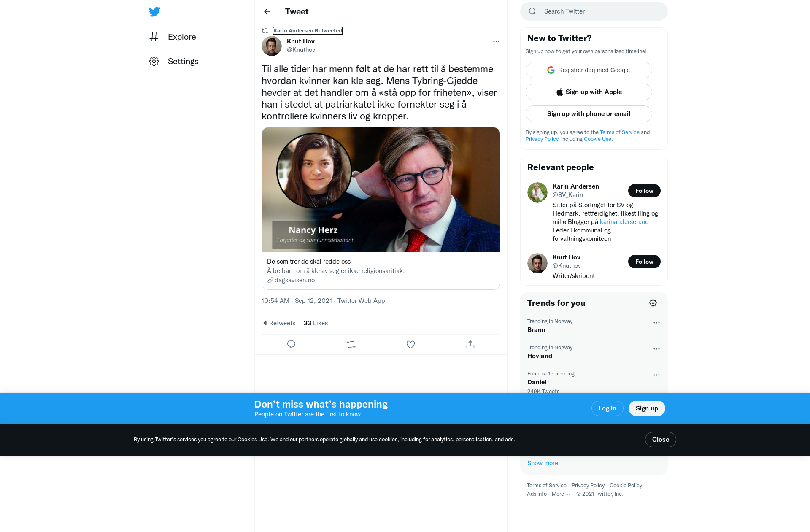The image size is (810, 532).
Task: Click Sign up with phone or email
Action: (x=589, y=114)
